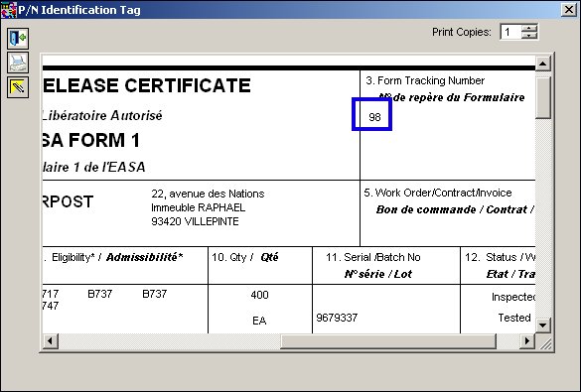
Task: Increase Print Copies with up arrow
Action: [529, 28]
